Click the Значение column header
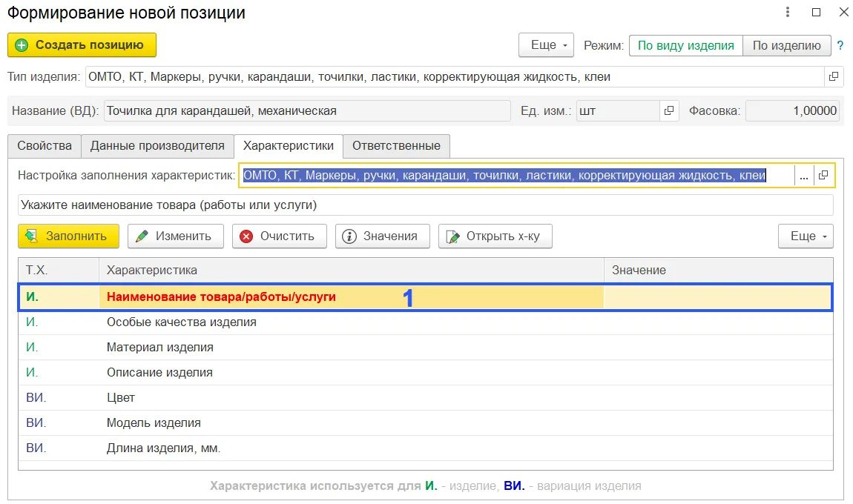 point(719,271)
